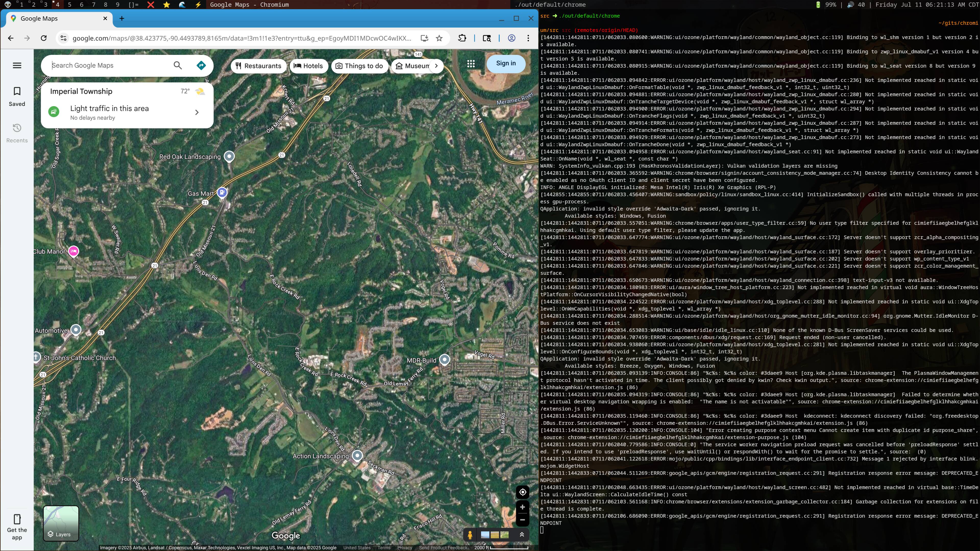Switch to workspace 1 in the top bar

tap(21, 5)
